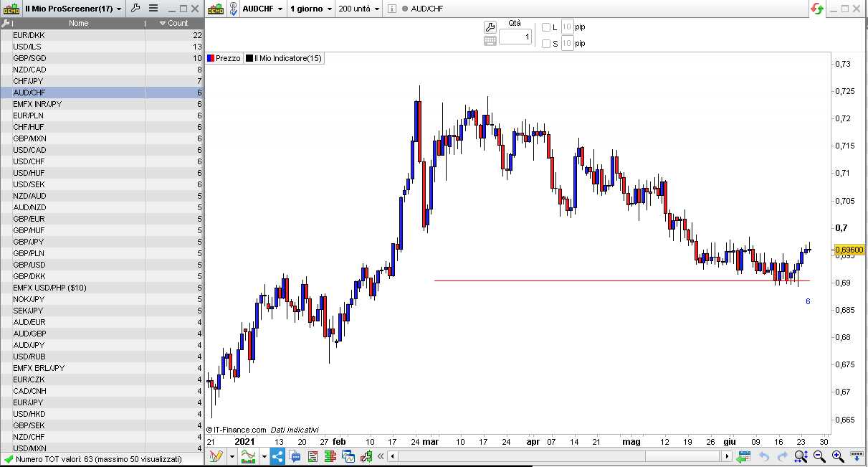The height and width of the screenshot is (467, 868).
Task: Select NOK/JPY row in screener
Action: click(102, 299)
